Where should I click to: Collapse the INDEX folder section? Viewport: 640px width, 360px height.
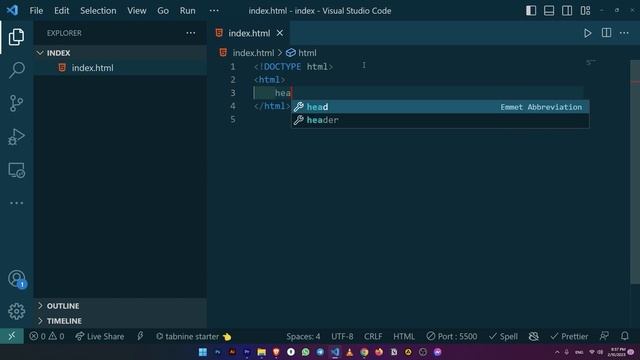(121, 53)
